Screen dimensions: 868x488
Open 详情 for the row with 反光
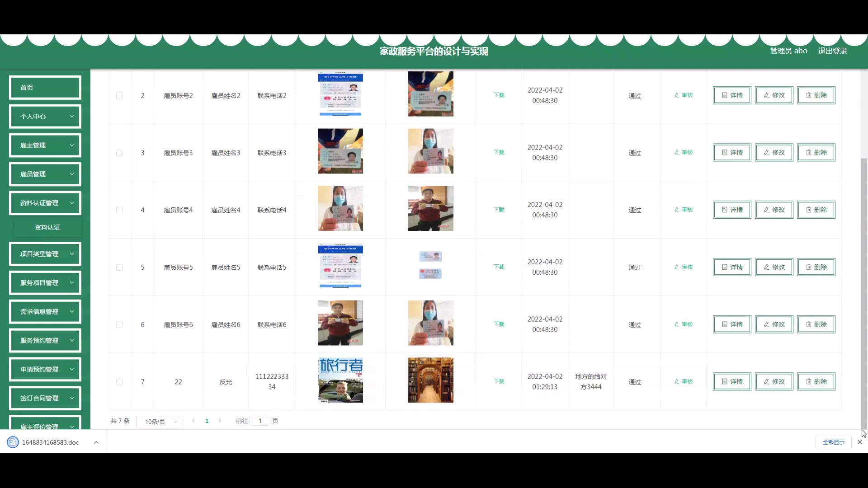[x=732, y=381]
